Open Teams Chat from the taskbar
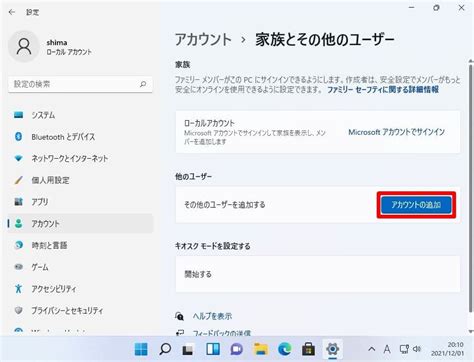 pos(237,349)
